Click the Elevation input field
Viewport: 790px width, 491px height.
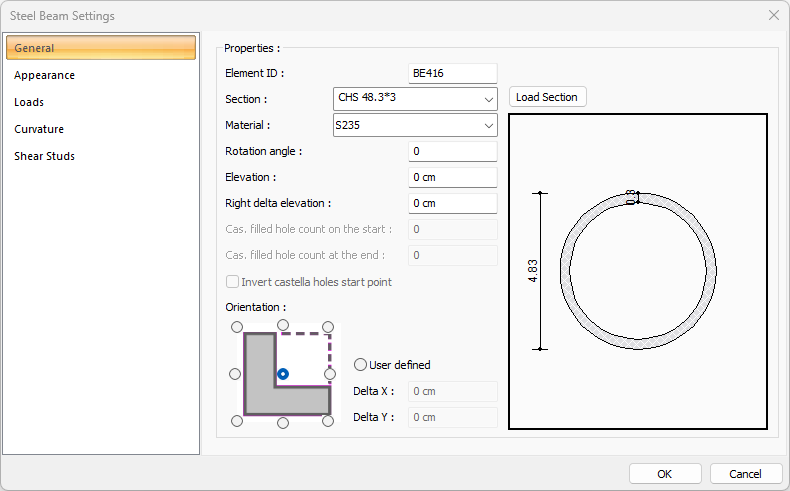452,177
